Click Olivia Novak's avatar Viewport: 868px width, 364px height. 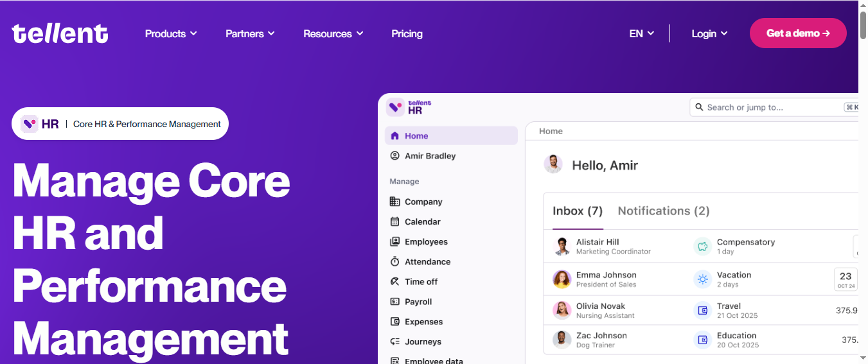coord(562,311)
